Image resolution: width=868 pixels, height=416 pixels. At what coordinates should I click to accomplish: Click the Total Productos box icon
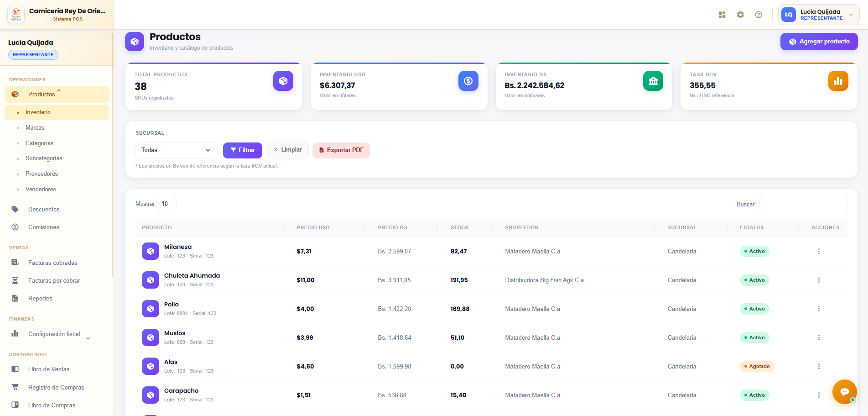(x=283, y=81)
